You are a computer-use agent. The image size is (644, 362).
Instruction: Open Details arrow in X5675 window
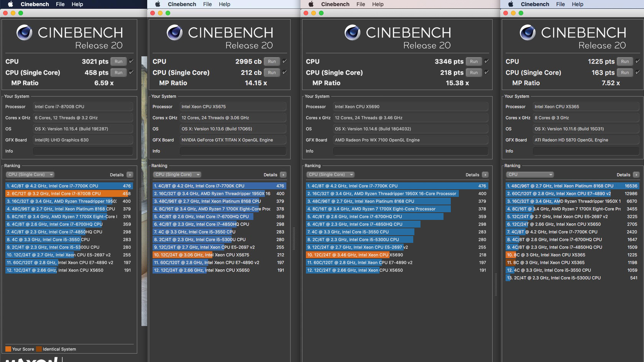click(283, 175)
